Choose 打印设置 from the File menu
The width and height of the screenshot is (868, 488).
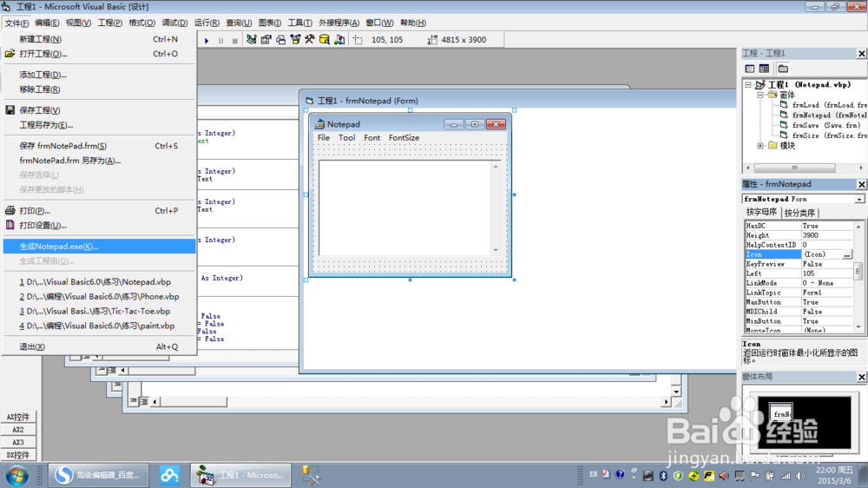click(x=99, y=226)
